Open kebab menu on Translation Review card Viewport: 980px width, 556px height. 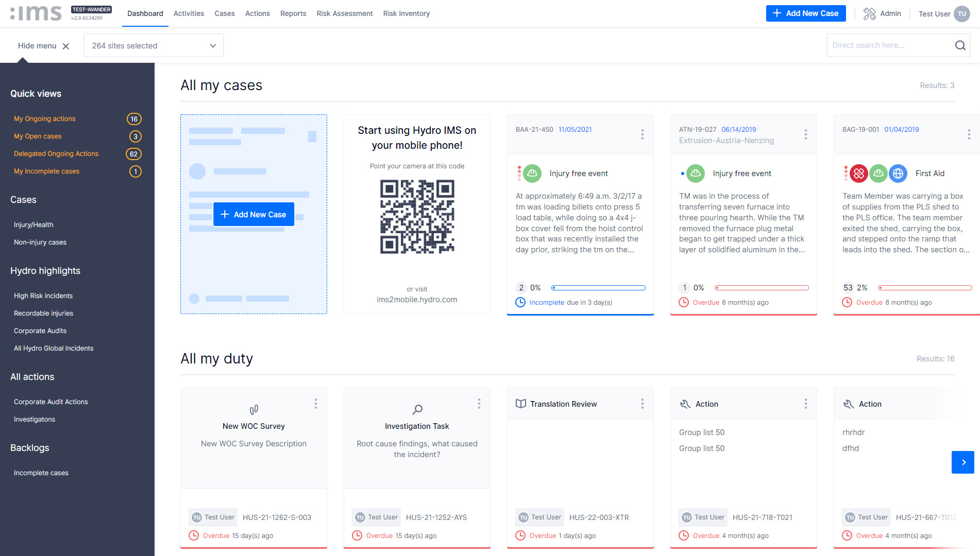(x=642, y=404)
